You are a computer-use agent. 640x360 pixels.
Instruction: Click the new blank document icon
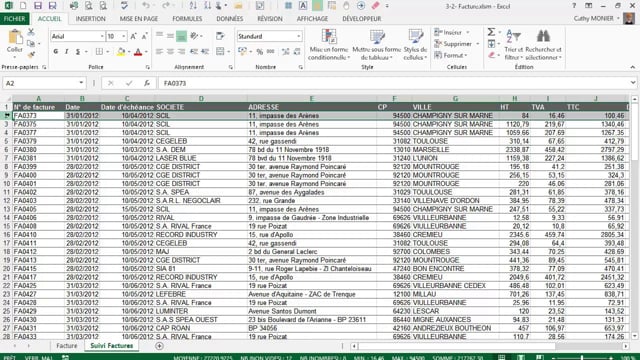coord(23,6)
